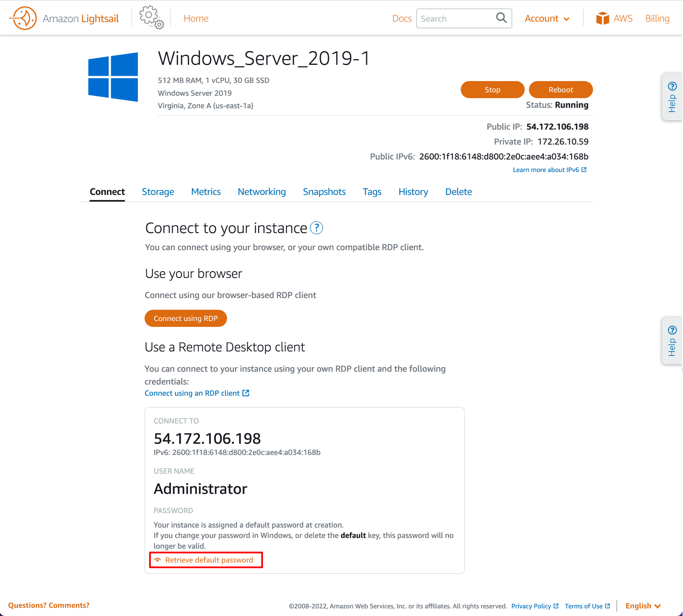The height and width of the screenshot is (616, 683).
Task: Open the lower Help side panel
Action: click(672, 340)
